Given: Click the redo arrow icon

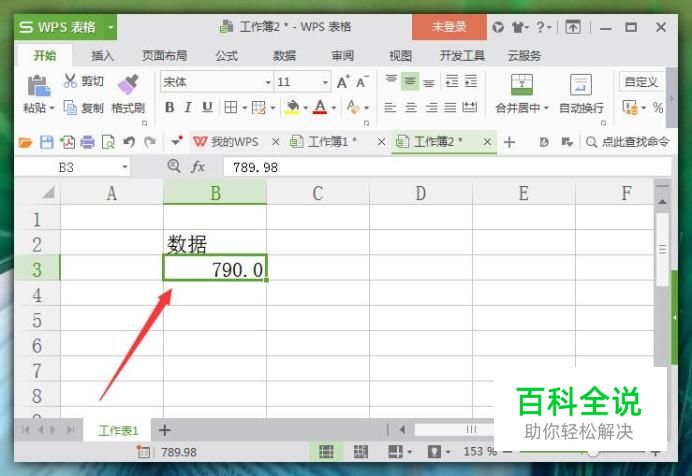Looking at the screenshot, I should (150, 142).
